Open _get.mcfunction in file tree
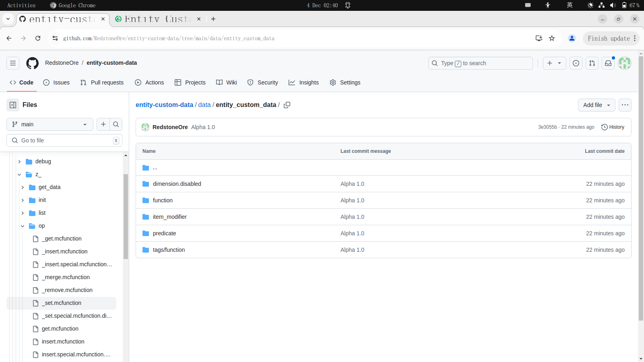Viewport: 644px width, 362px height. [x=62, y=239]
